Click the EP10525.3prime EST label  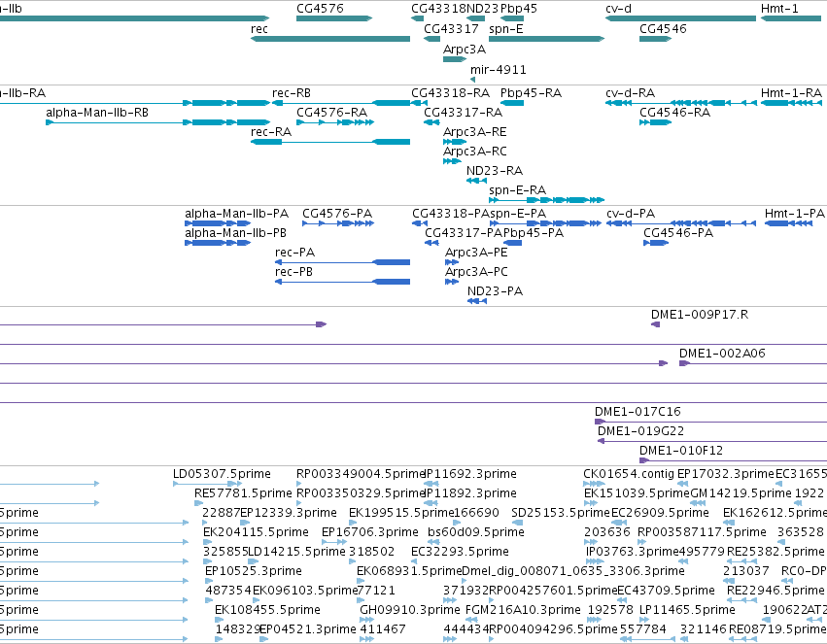[x=254, y=571]
